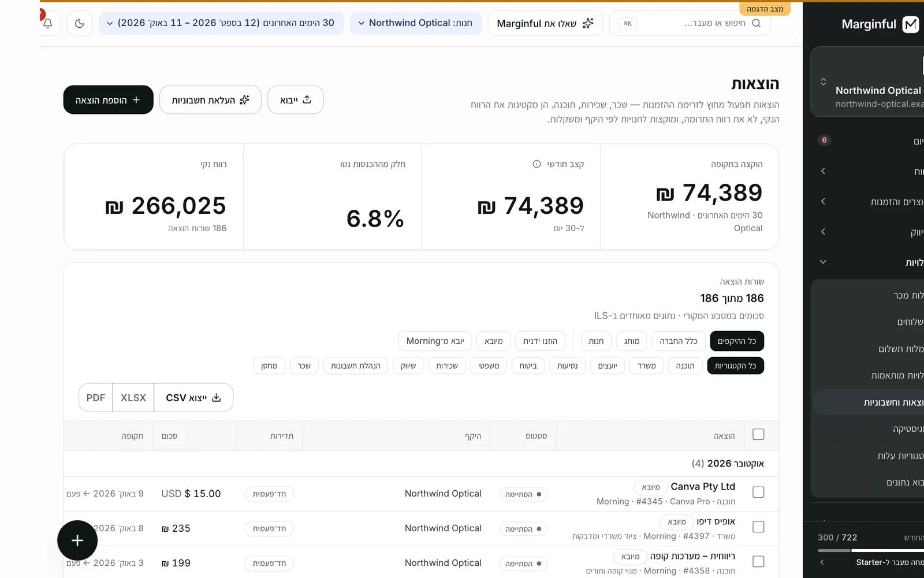Click the notification badge showing 6
Image resolution: width=924 pixels, height=578 pixels.
(x=824, y=140)
